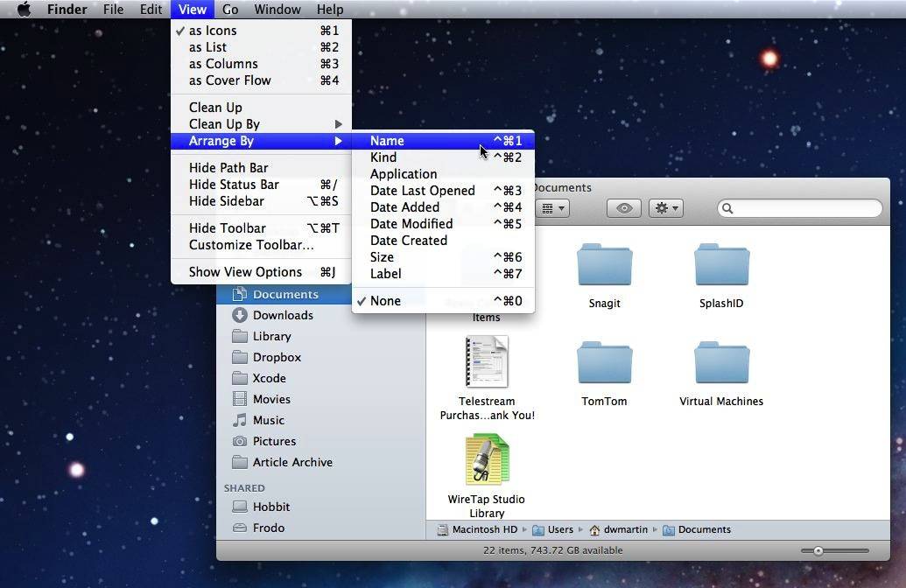Open the SplashID folder
Screen dimensions: 906x588
(x=721, y=265)
